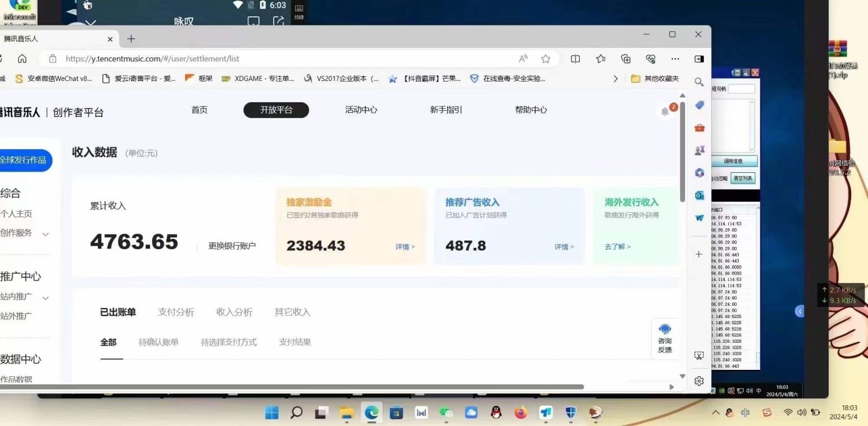
Task: Click blue collapse arrow on screen edge
Action: [x=800, y=311]
